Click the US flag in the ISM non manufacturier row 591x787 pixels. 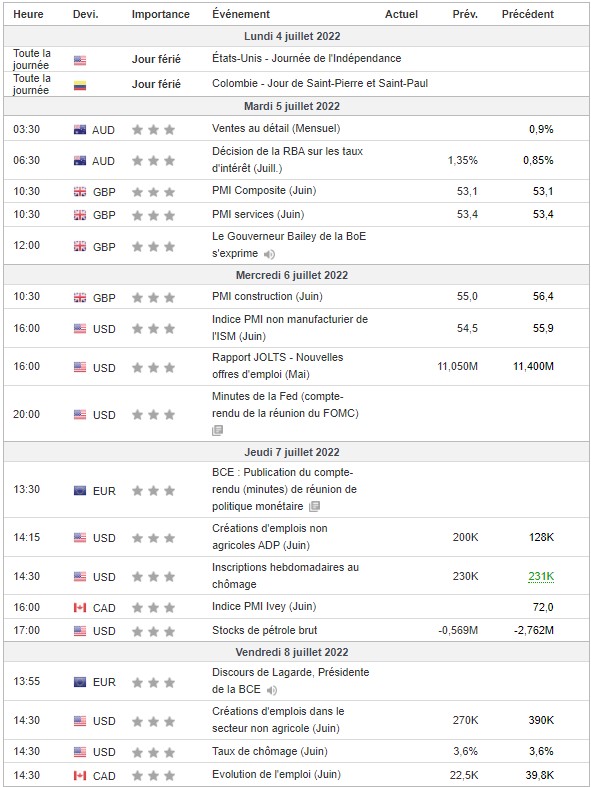[80, 329]
